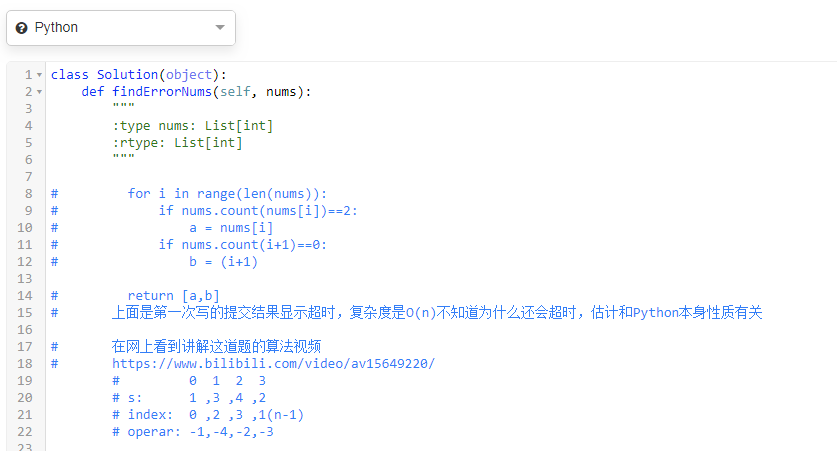Click the ':rtype: List[int]' docstring line
The width and height of the screenshot is (837, 451).
177,143
